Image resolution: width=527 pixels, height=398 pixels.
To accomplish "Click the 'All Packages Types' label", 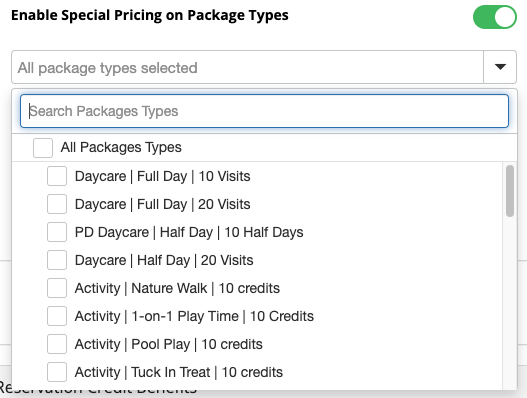I will pyautogui.click(x=121, y=147).
